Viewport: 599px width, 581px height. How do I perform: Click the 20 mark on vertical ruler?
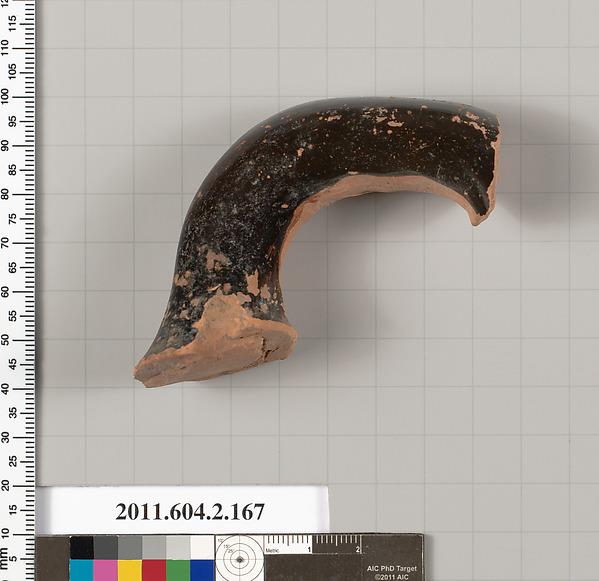[5, 486]
